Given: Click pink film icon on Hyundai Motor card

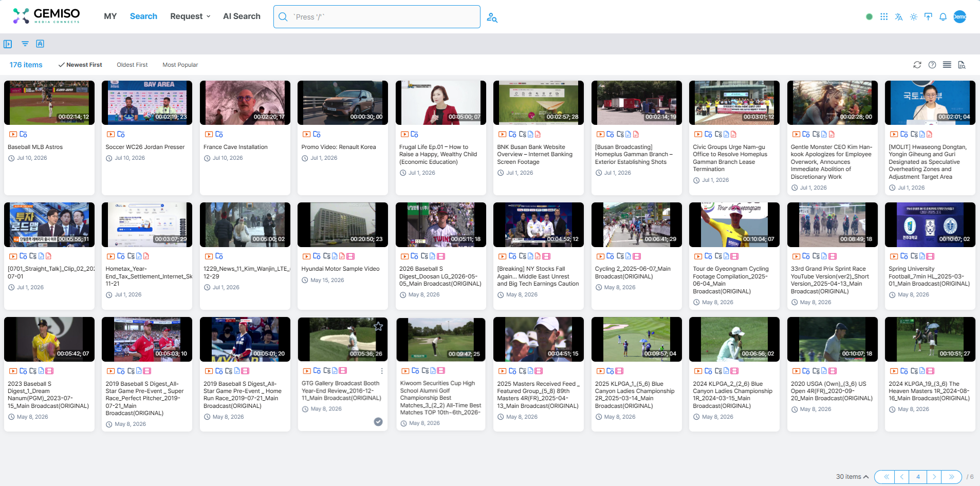Looking at the screenshot, I should [350, 256].
